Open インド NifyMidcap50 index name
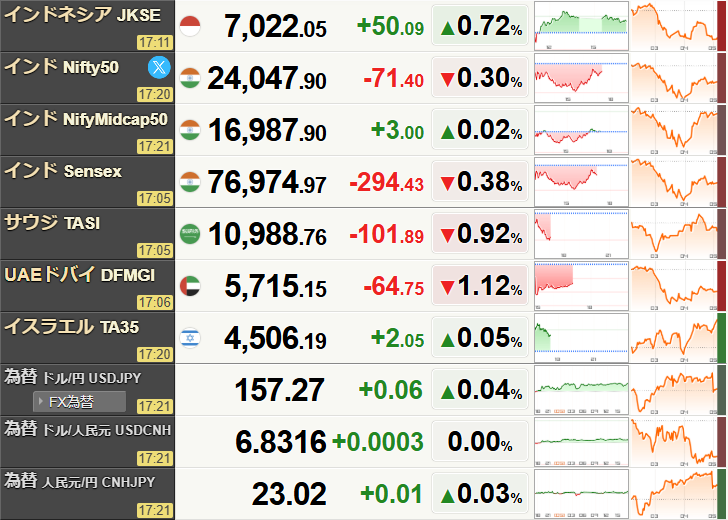The image size is (728, 520). [x=86, y=119]
